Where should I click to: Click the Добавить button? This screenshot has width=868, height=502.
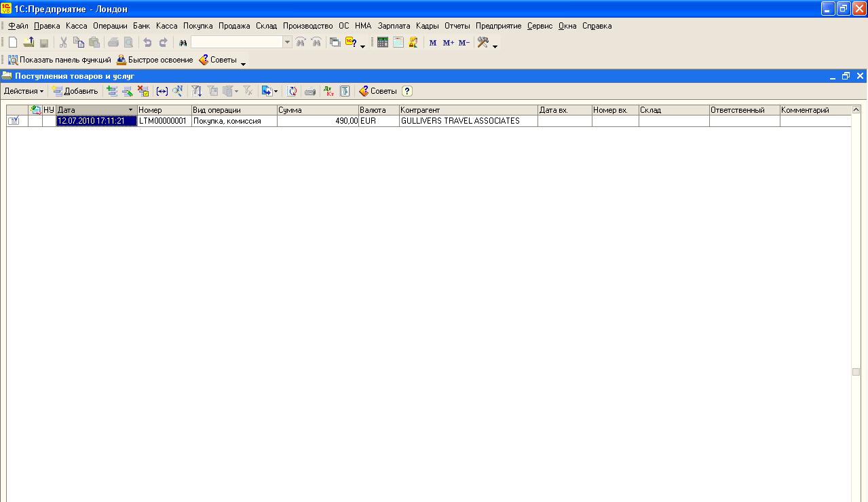[x=75, y=91]
